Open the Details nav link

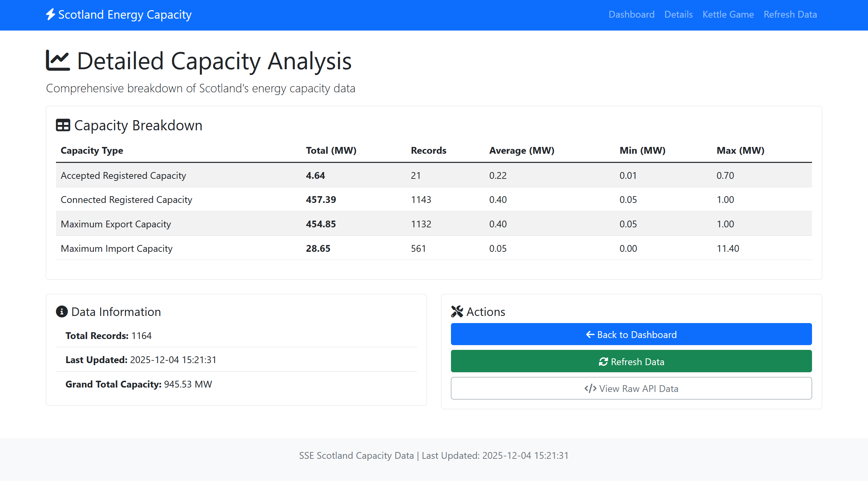coord(678,15)
